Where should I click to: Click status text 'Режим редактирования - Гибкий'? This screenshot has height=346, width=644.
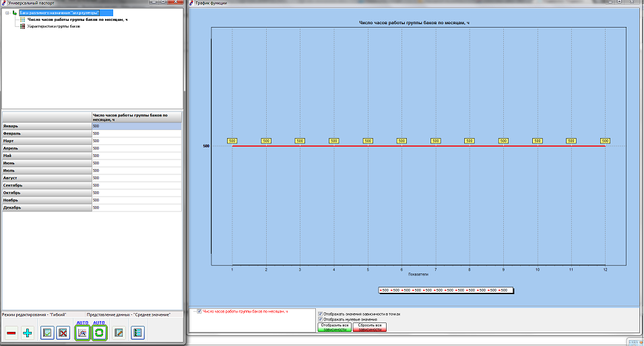pyautogui.click(x=34, y=315)
